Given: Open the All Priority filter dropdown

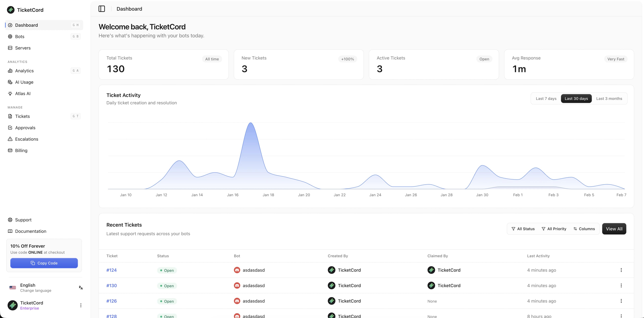Looking at the screenshot, I should click(x=554, y=229).
